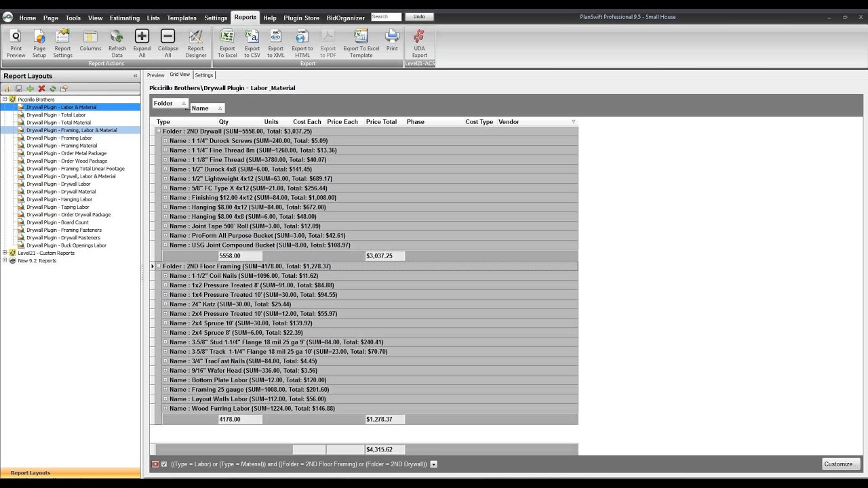Image resolution: width=868 pixels, height=488 pixels.
Task: Open the Templates ribbon tab
Action: pos(182,18)
